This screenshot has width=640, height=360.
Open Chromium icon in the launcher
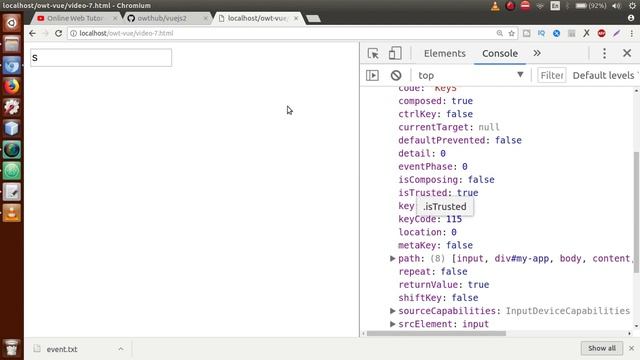(x=11, y=65)
